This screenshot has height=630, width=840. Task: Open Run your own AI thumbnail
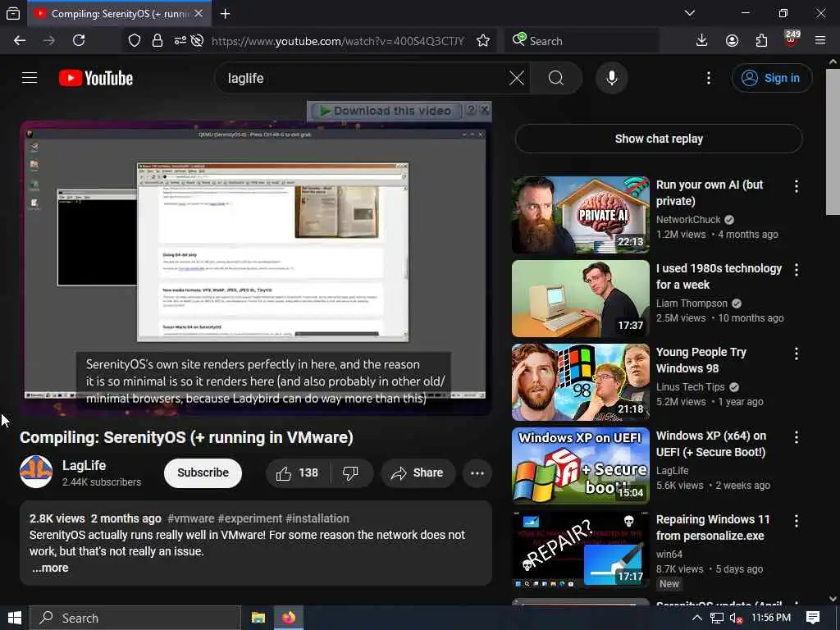click(581, 215)
